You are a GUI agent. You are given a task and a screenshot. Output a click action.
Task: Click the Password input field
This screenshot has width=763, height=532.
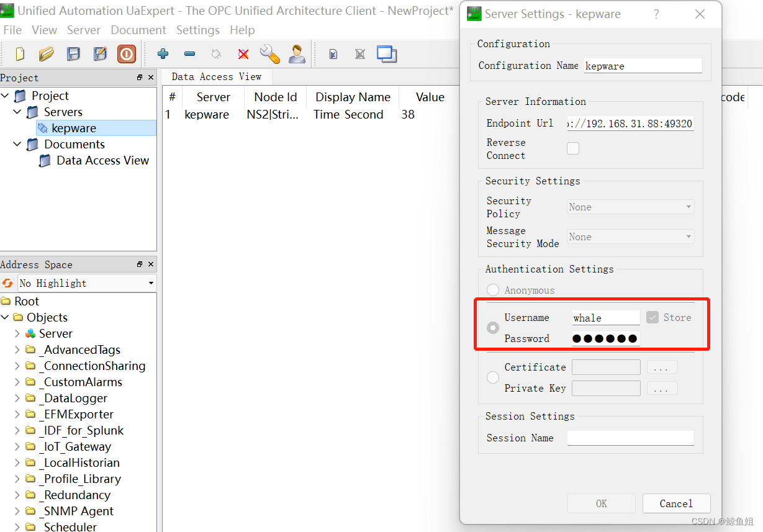click(606, 338)
